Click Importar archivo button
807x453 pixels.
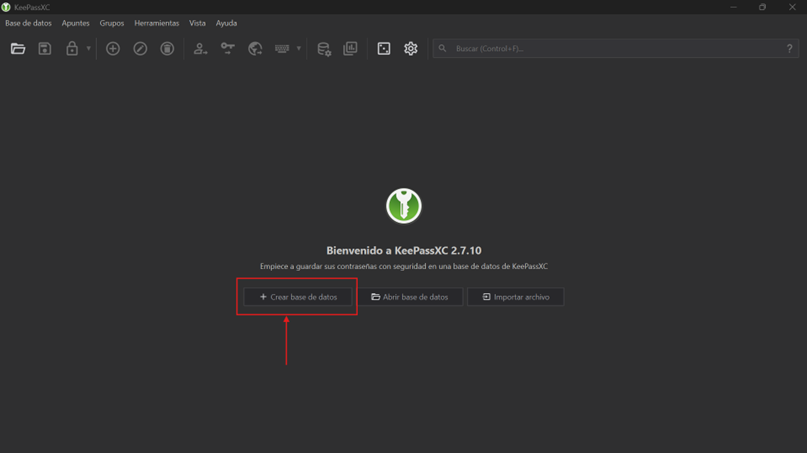pos(516,297)
